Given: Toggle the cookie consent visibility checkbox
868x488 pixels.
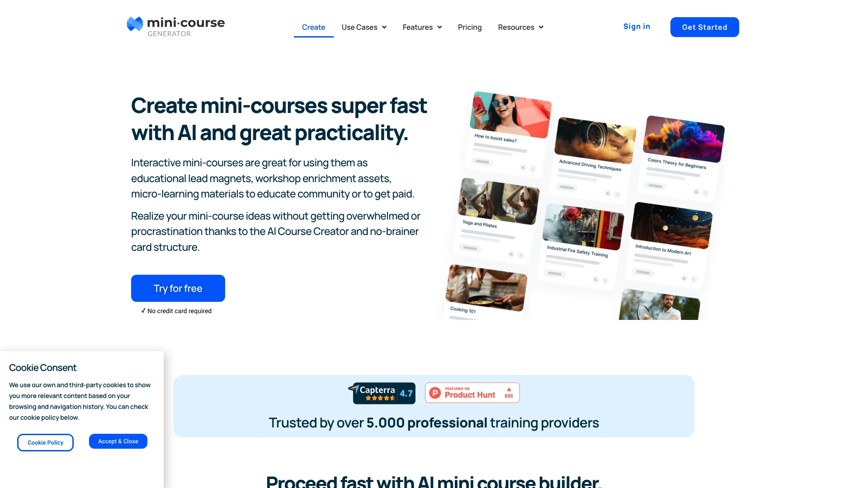Looking at the screenshot, I should 118,441.
